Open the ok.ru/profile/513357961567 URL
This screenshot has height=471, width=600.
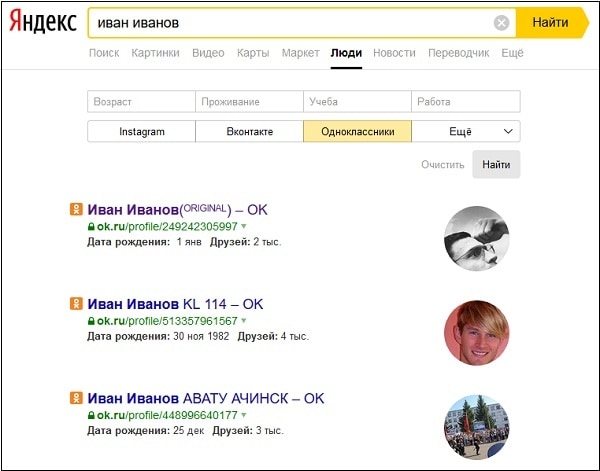click(x=167, y=321)
